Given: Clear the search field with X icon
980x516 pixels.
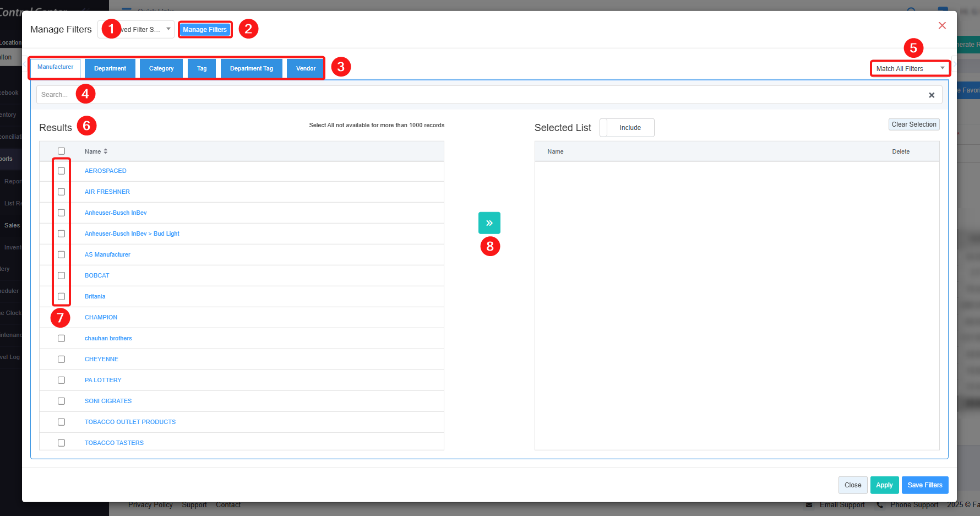Looking at the screenshot, I should click(932, 95).
